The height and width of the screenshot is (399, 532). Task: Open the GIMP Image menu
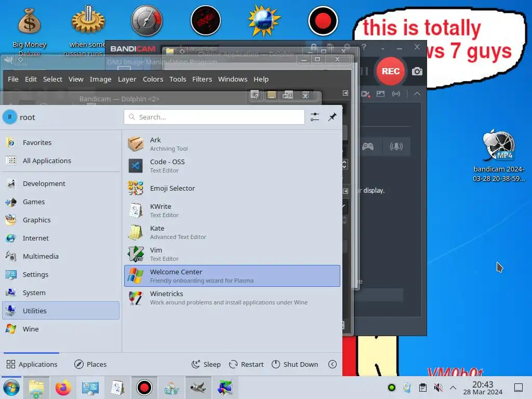coord(100,79)
